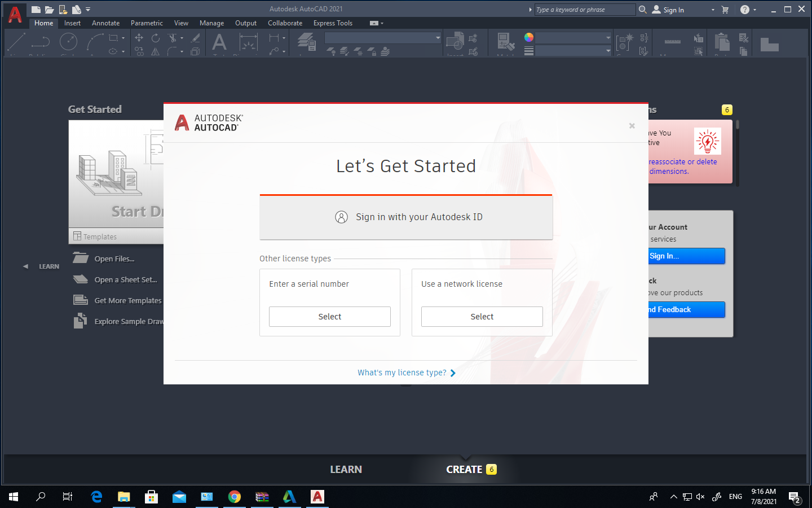The height and width of the screenshot is (508, 812).
Task: Select the Arc tool
Action: [x=95, y=43]
